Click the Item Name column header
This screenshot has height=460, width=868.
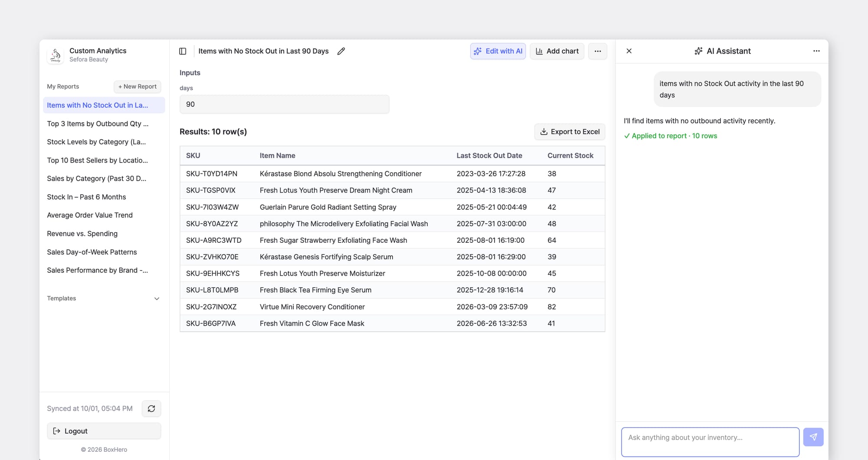point(277,156)
